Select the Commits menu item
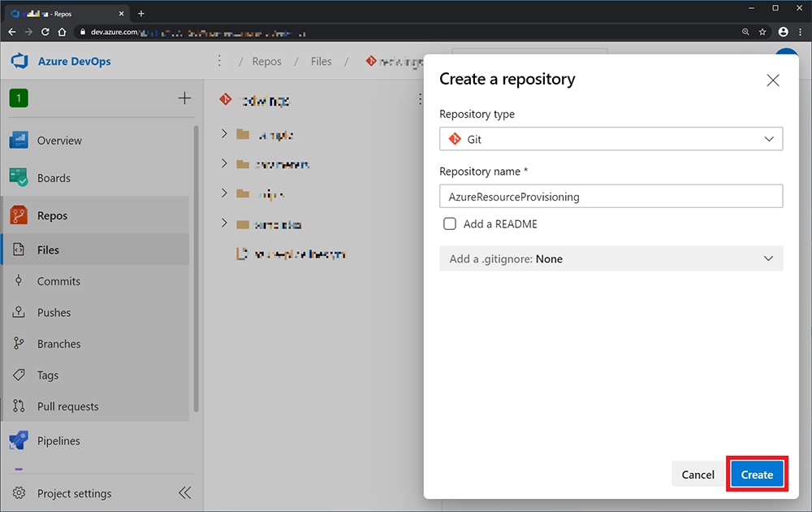This screenshot has width=812, height=512. (58, 281)
